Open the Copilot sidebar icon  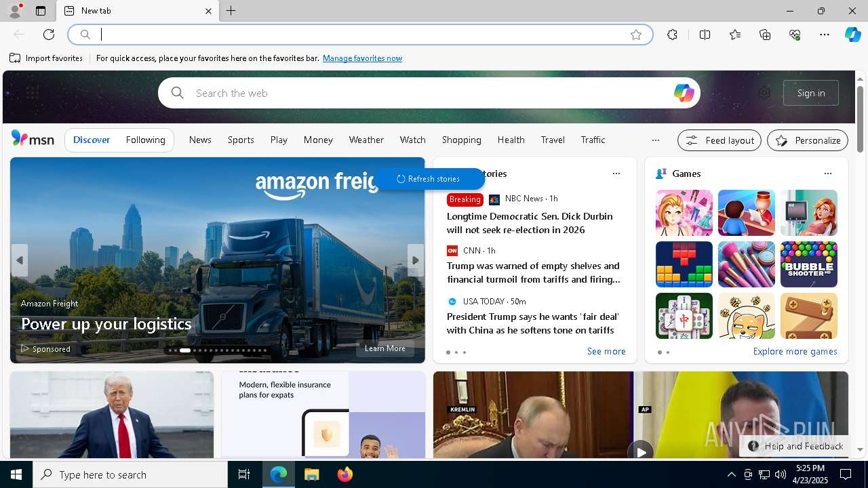tap(852, 35)
